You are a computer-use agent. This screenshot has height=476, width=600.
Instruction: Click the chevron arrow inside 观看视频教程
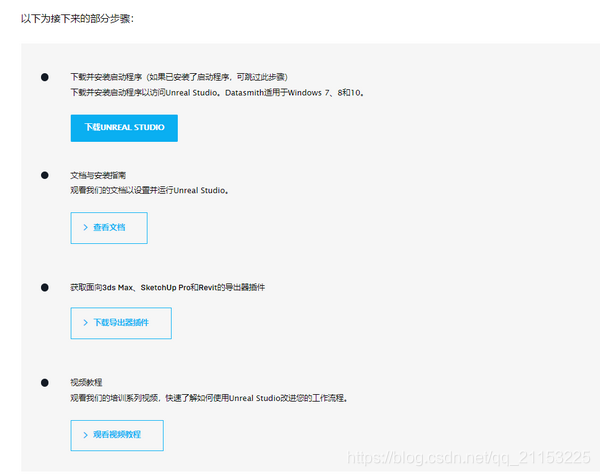[x=85, y=435]
